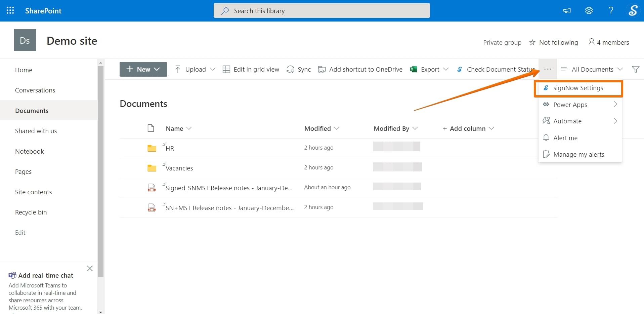Click the Alert me bell icon
This screenshot has height=314, width=644.
pyautogui.click(x=546, y=138)
